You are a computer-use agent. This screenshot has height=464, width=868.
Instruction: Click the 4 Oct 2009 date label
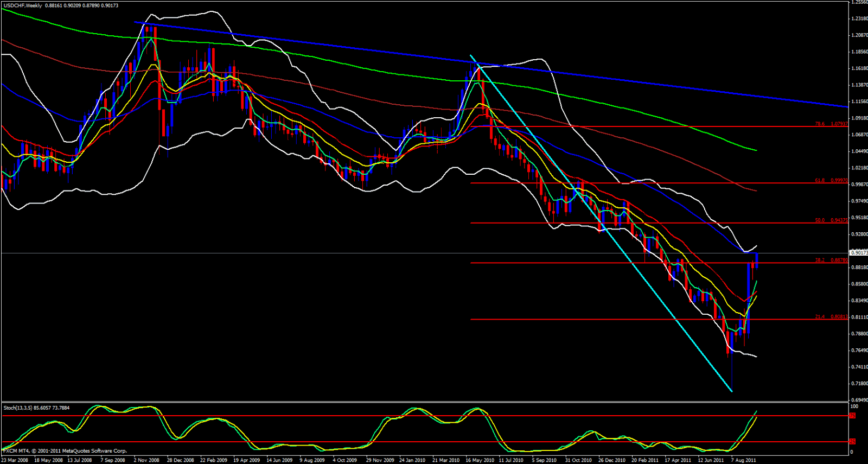pyautogui.click(x=345, y=460)
